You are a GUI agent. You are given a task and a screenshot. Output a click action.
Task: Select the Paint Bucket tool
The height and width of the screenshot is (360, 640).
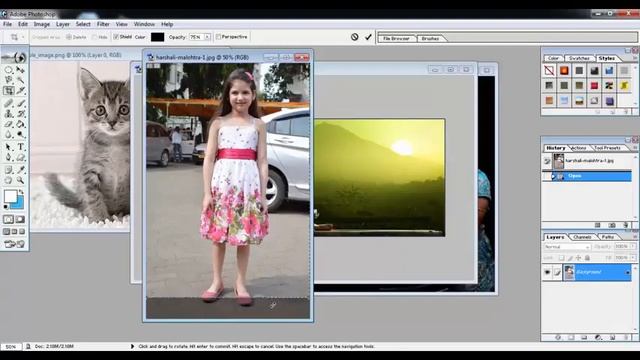point(20,124)
